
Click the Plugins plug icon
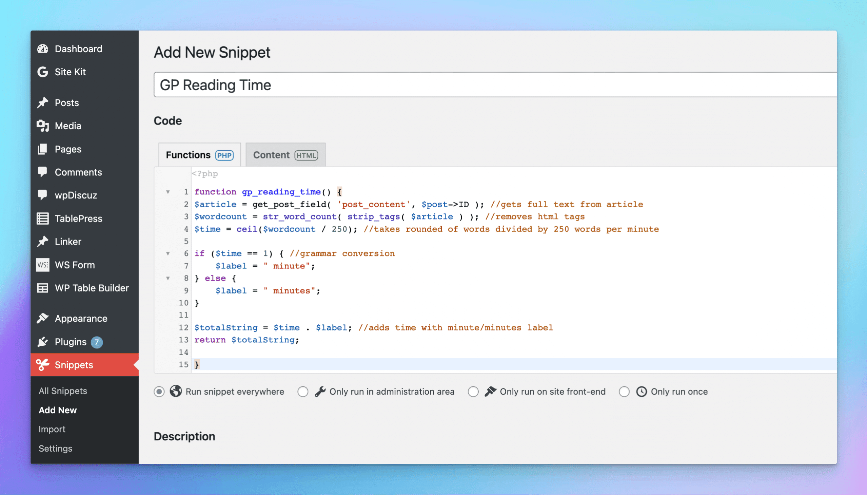[x=43, y=342]
